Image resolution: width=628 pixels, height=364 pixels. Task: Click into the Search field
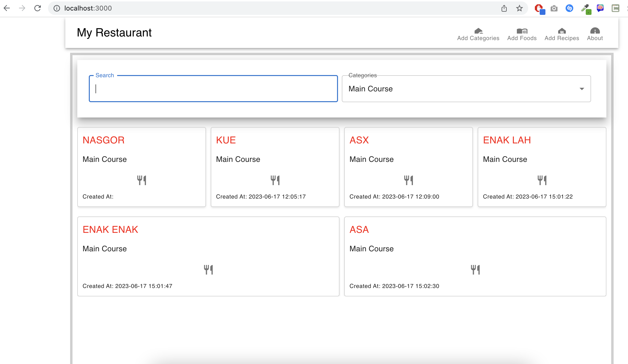[213, 89]
